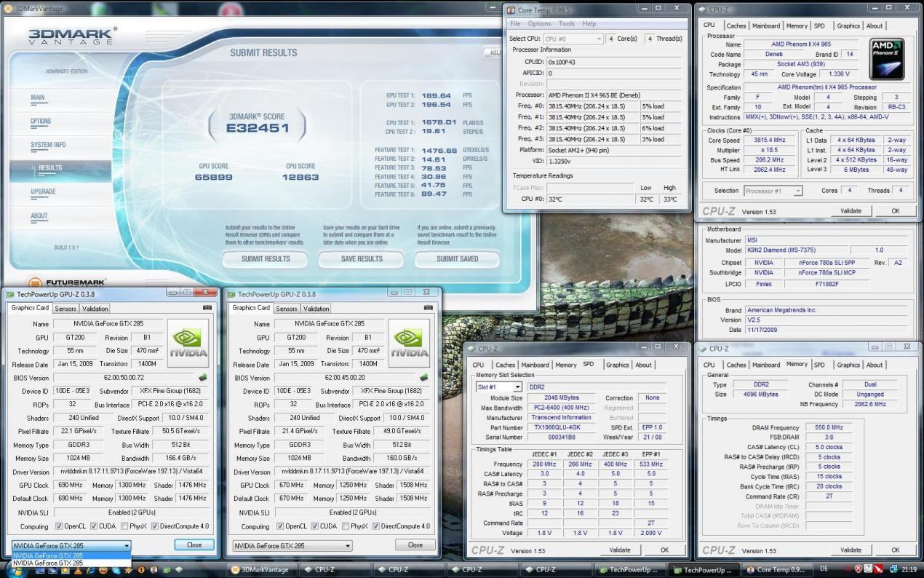Open Options menu in Core Temp
The width and height of the screenshot is (924, 578).
coord(540,24)
